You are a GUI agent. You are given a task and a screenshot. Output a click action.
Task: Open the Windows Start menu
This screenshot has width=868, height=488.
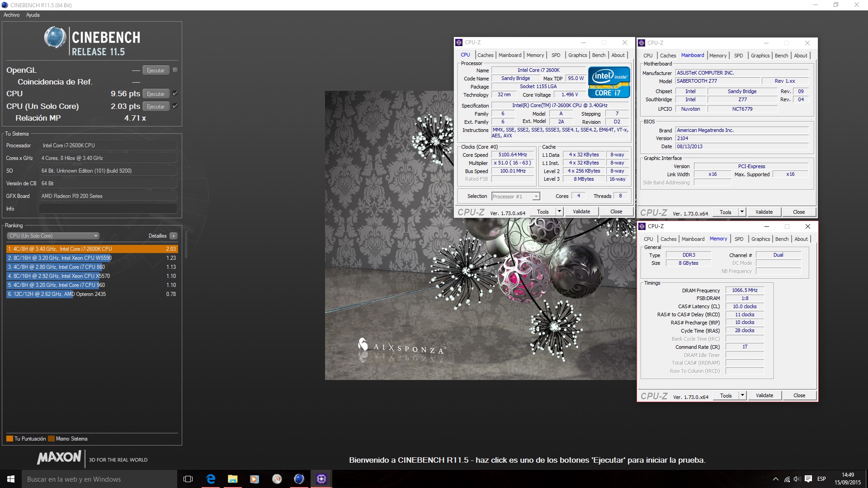[11, 479]
